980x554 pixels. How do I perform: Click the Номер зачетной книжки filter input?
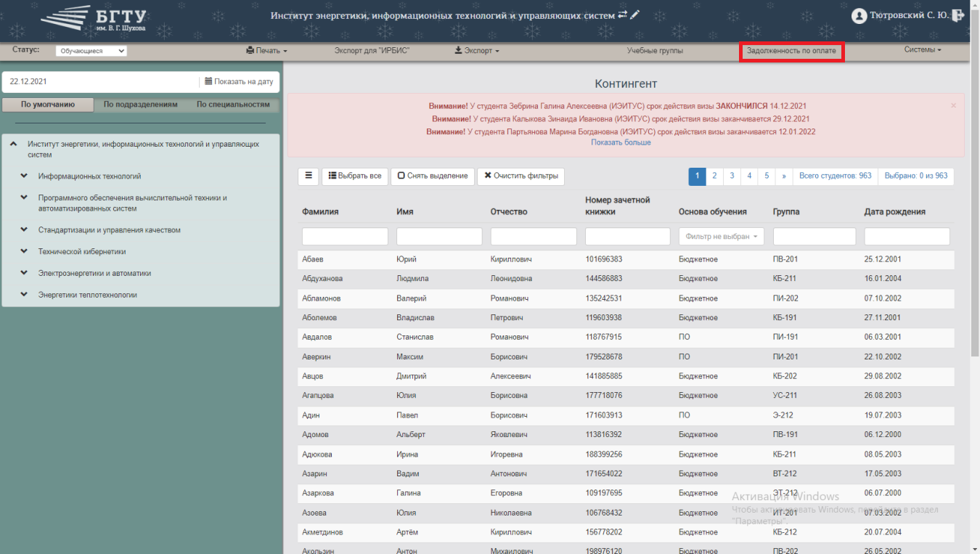click(x=628, y=237)
